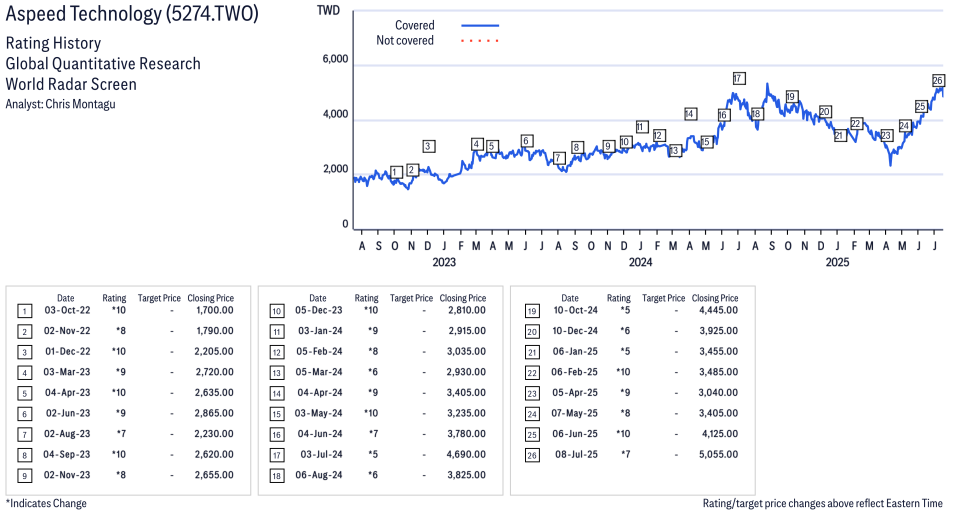Image resolution: width=954 pixels, height=510 pixels.
Task: Click chart marker 26 at chart end
Action: click(938, 80)
